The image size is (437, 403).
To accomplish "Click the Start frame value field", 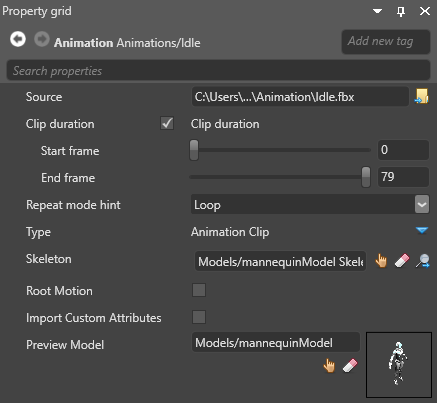I will point(403,150).
